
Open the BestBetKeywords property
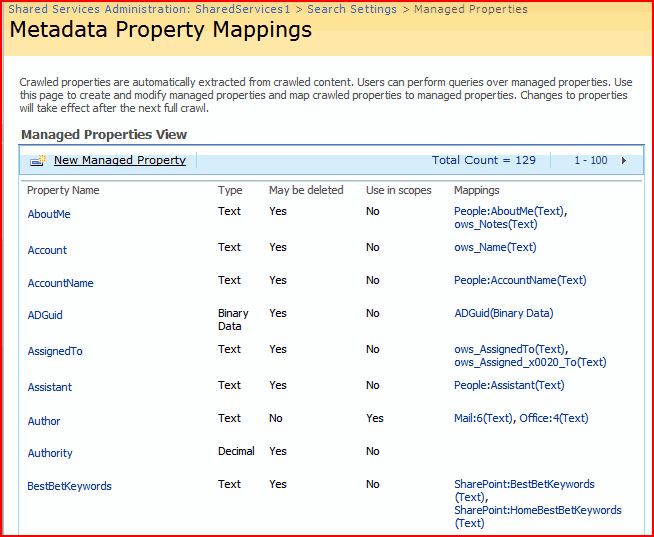(69, 486)
